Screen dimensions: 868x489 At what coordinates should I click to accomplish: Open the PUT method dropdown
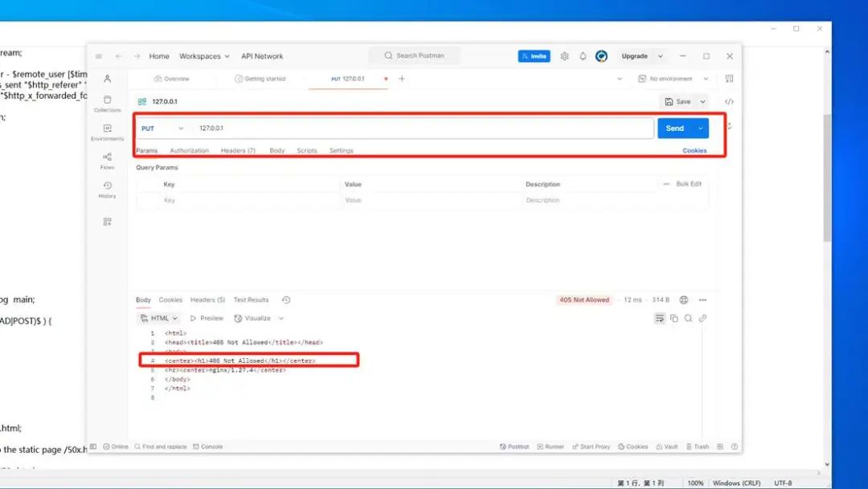click(162, 128)
